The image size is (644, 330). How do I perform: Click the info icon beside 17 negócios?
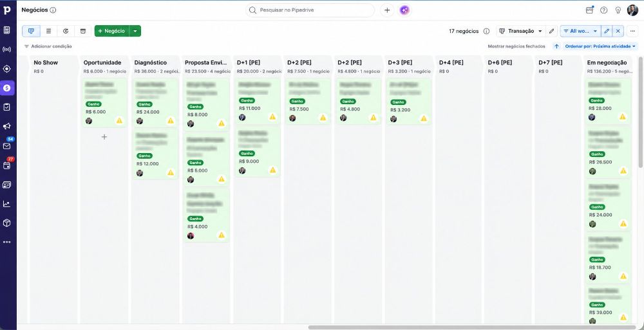coord(486,31)
